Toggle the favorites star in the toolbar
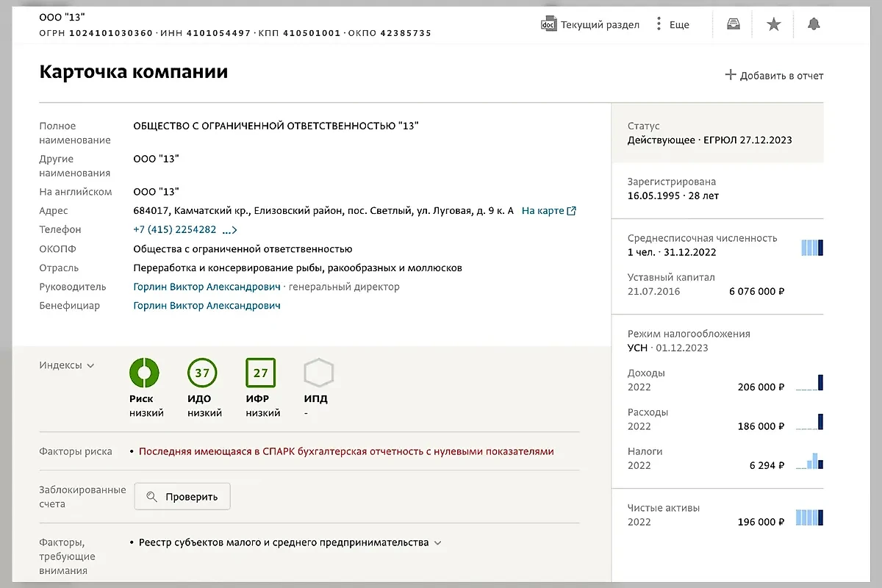 coord(773,24)
